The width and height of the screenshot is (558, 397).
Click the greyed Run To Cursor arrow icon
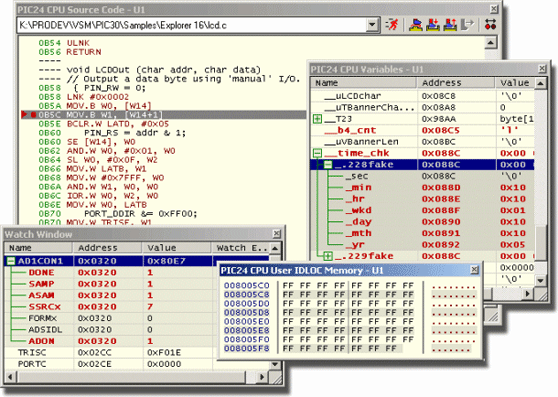pyautogui.click(x=467, y=25)
